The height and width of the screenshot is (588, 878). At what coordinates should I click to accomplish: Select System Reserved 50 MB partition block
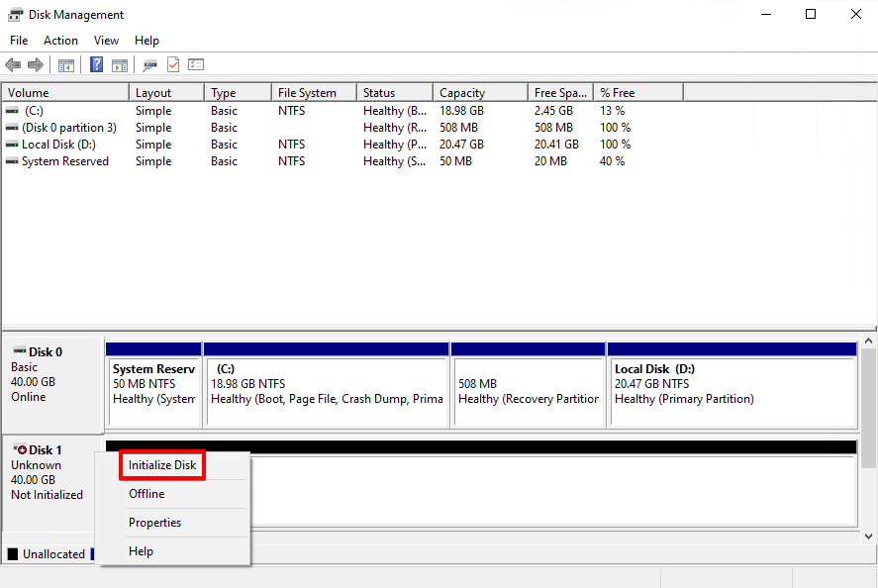153,385
